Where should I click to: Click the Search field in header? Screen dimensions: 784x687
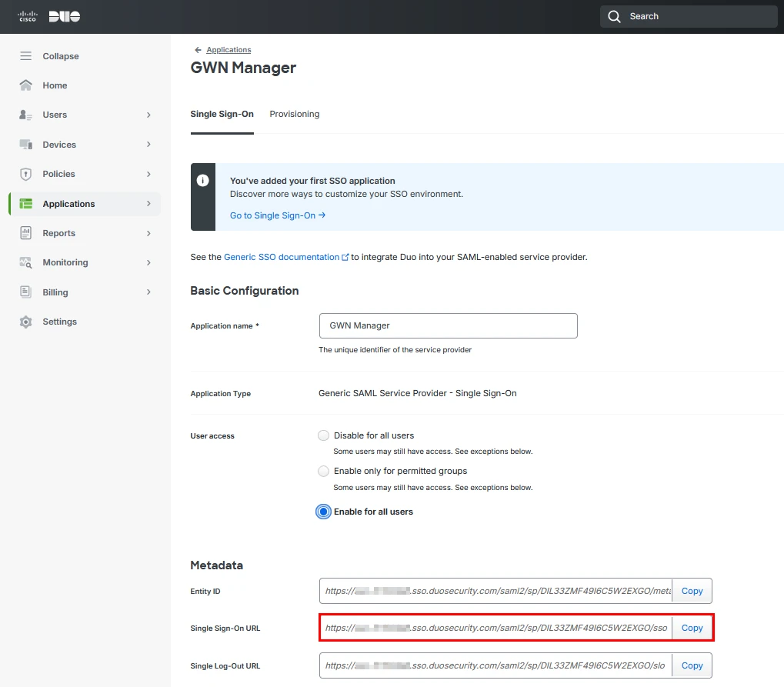pos(689,16)
